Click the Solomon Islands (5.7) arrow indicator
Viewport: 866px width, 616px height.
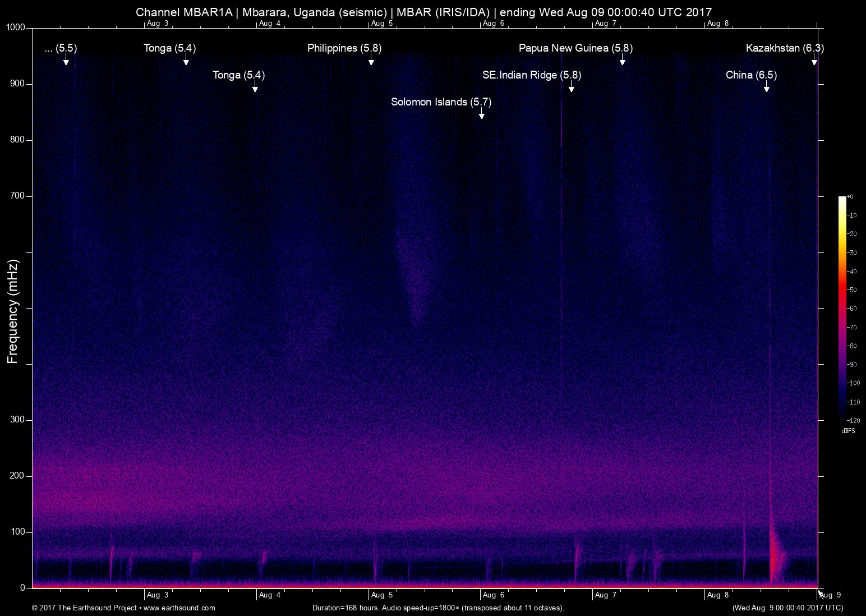point(481,116)
